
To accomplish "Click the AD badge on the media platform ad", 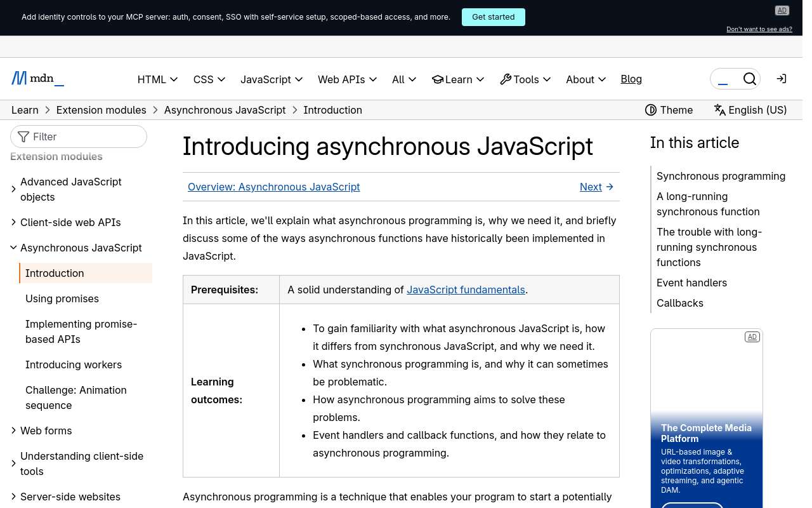I will click(x=752, y=337).
